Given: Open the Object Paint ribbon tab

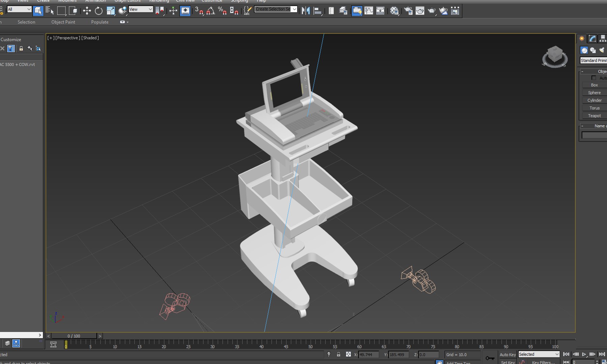Looking at the screenshot, I should (x=63, y=22).
